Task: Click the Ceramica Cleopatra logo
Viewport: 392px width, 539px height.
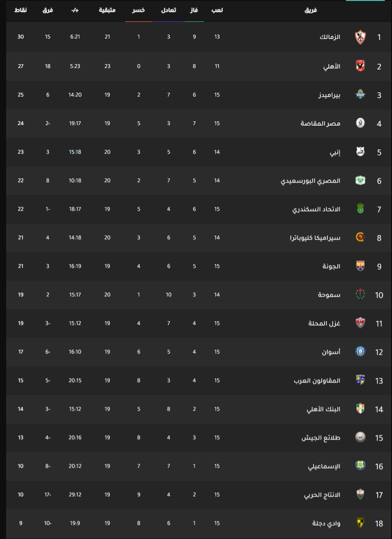Action: 360,237
